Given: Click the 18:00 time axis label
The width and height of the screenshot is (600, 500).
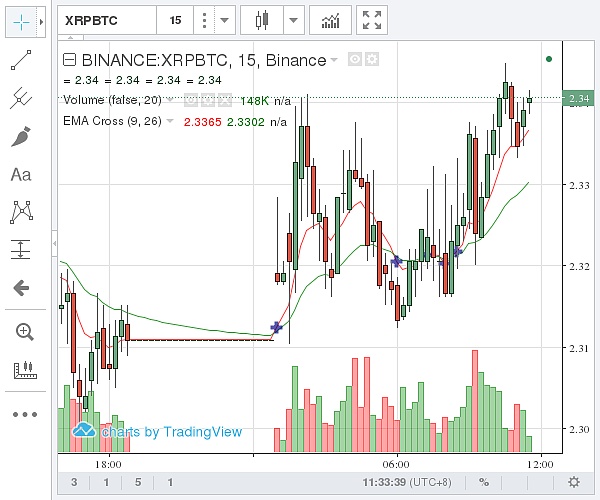Looking at the screenshot, I should pos(108,464).
